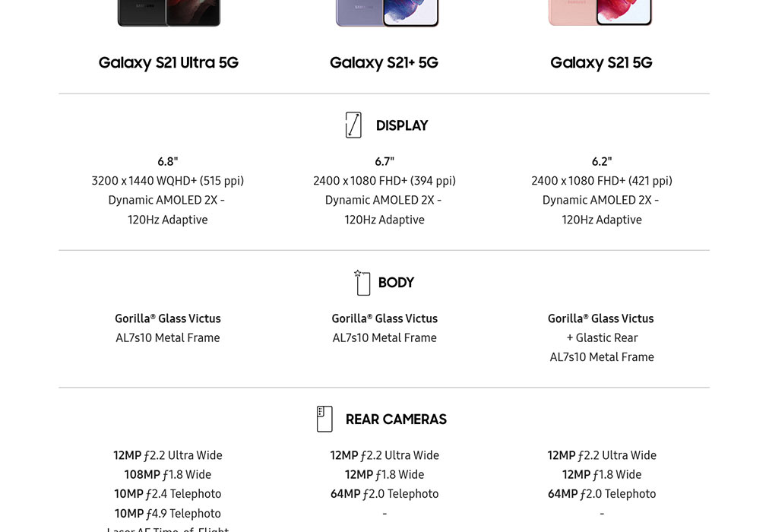Click the Display section phone icon
The image size is (769, 532).
(x=353, y=125)
